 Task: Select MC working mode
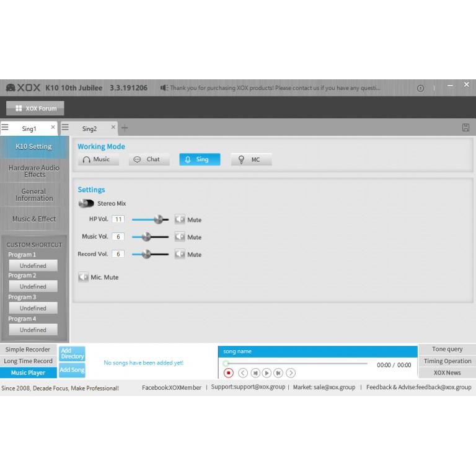coord(252,159)
